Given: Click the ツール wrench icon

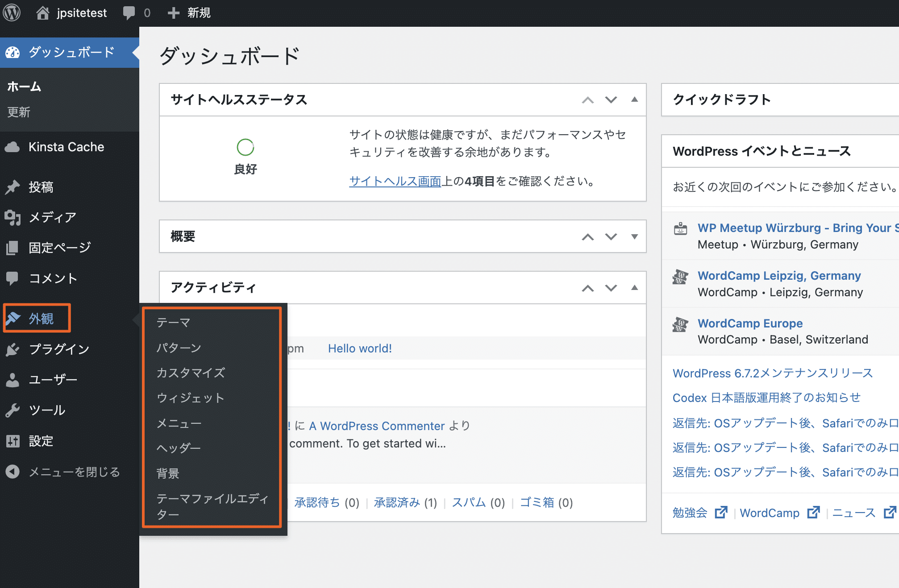Looking at the screenshot, I should pyautogui.click(x=12, y=410).
